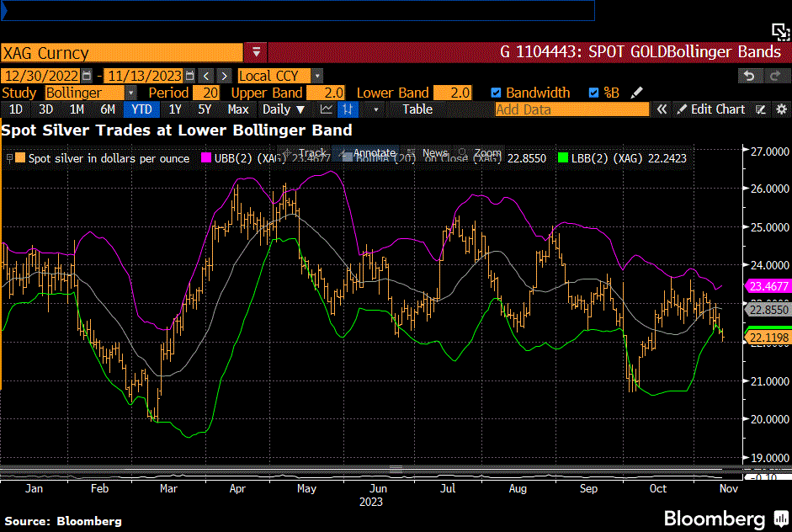Click the Source: Bloomberg caption
The height and width of the screenshot is (532, 792).
[63, 521]
